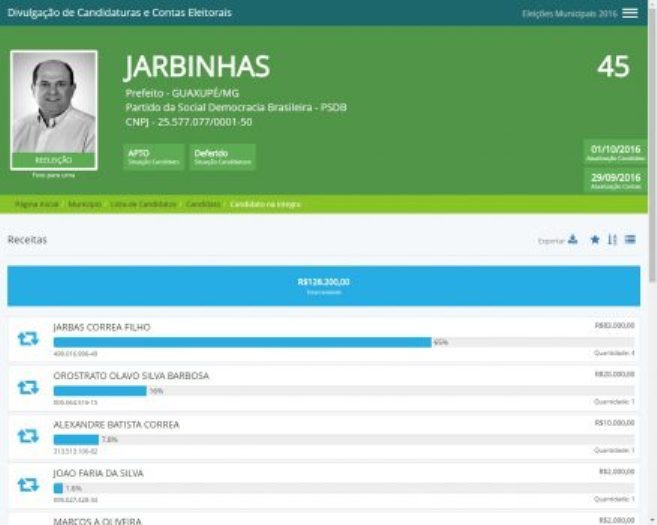
Task: Click transfer icon beside Orostrato Olavo Silva Barbosa
Action: pyautogui.click(x=28, y=387)
